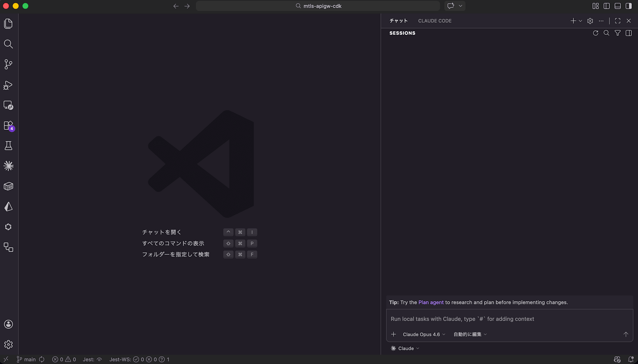
Task: Expand the 自動的に編集 mode dropdown
Action: click(470, 334)
